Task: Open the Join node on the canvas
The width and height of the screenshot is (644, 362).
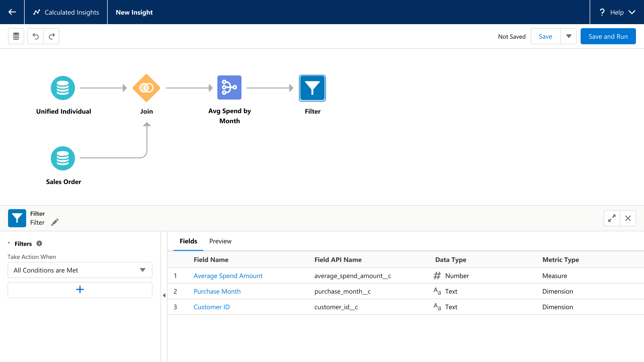Action: click(146, 88)
